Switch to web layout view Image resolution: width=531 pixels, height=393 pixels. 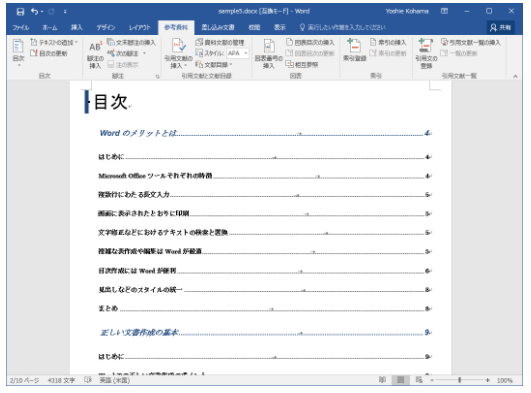pos(419,380)
